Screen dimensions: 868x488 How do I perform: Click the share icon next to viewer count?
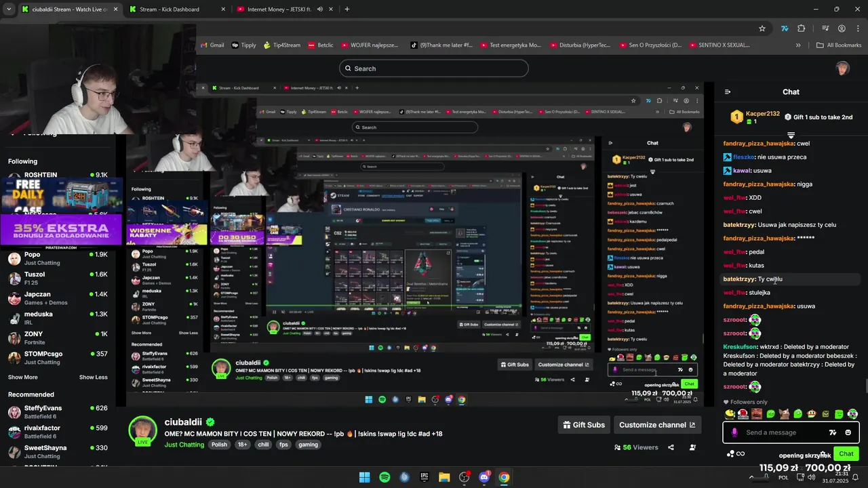pos(671,447)
